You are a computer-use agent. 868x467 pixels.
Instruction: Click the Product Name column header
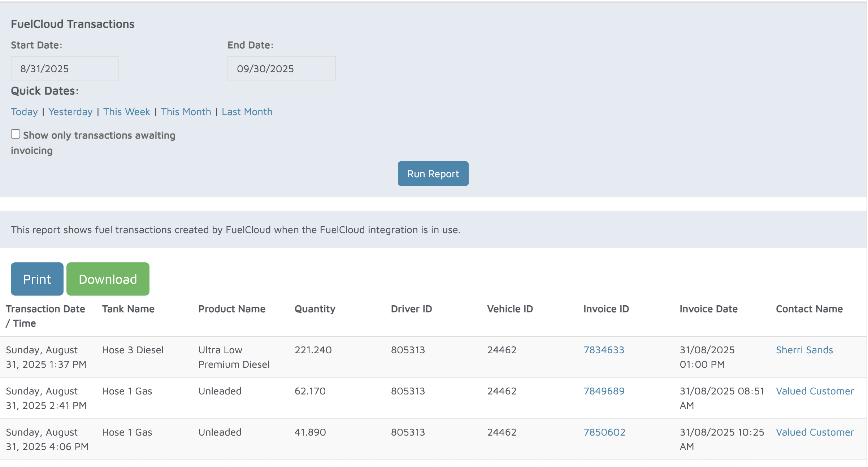point(232,309)
